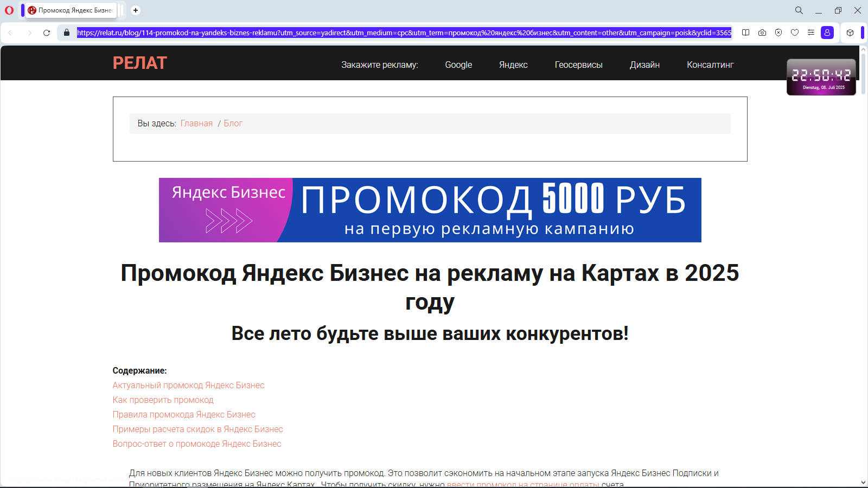Add page to bookmarks heart icon
The height and width of the screenshot is (488, 868).
pyautogui.click(x=795, y=33)
